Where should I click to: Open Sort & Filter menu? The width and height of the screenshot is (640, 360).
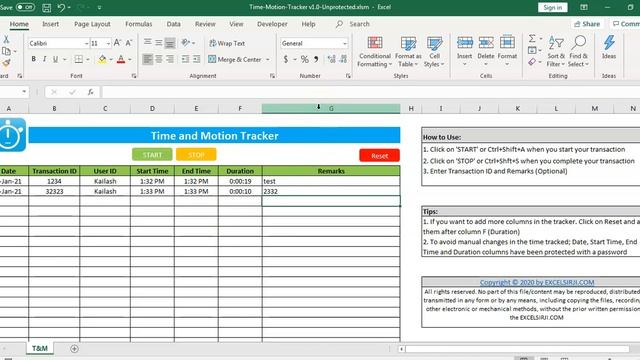click(x=556, y=52)
